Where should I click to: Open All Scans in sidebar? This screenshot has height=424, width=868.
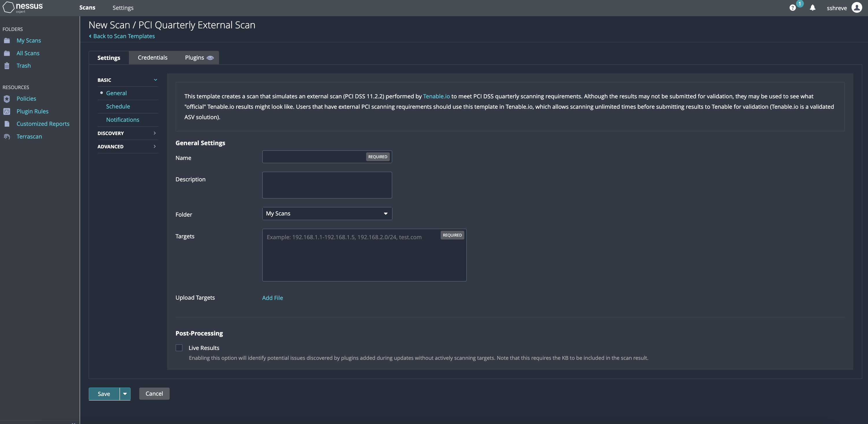pyautogui.click(x=28, y=53)
